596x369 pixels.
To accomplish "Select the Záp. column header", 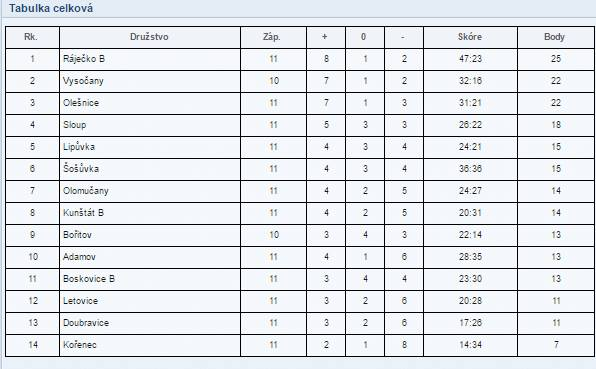I will (271, 37).
